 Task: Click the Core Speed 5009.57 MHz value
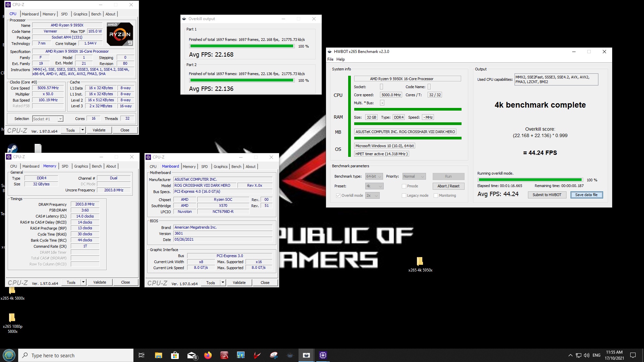[x=48, y=88]
